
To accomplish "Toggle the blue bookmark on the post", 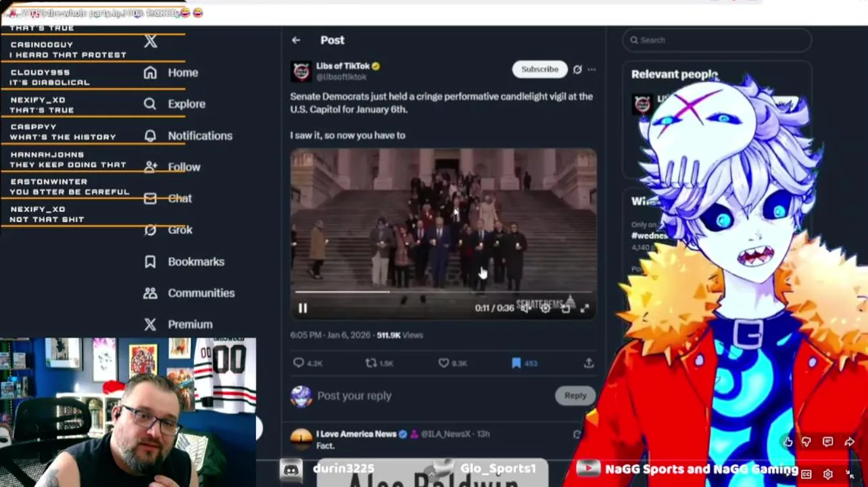I will (516, 363).
